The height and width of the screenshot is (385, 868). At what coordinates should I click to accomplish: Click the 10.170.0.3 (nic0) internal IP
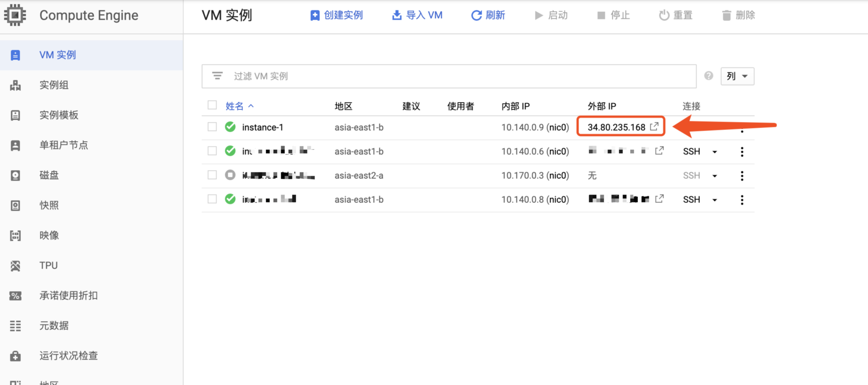point(535,176)
